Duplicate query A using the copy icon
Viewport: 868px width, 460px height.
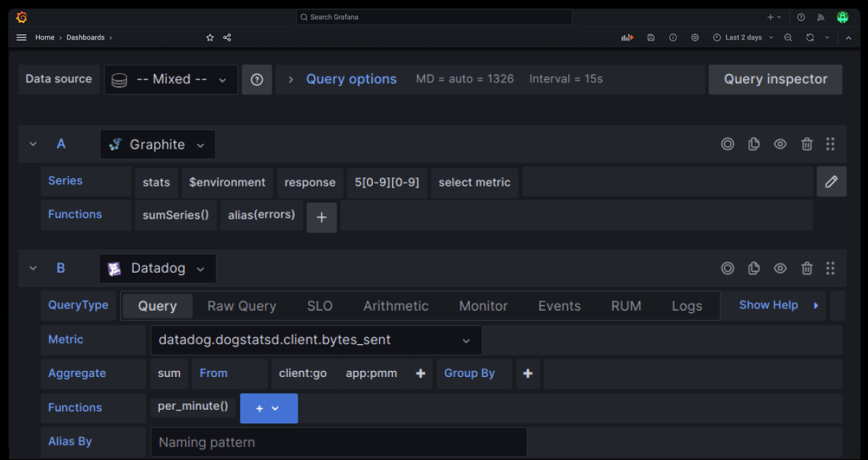pos(753,144)
